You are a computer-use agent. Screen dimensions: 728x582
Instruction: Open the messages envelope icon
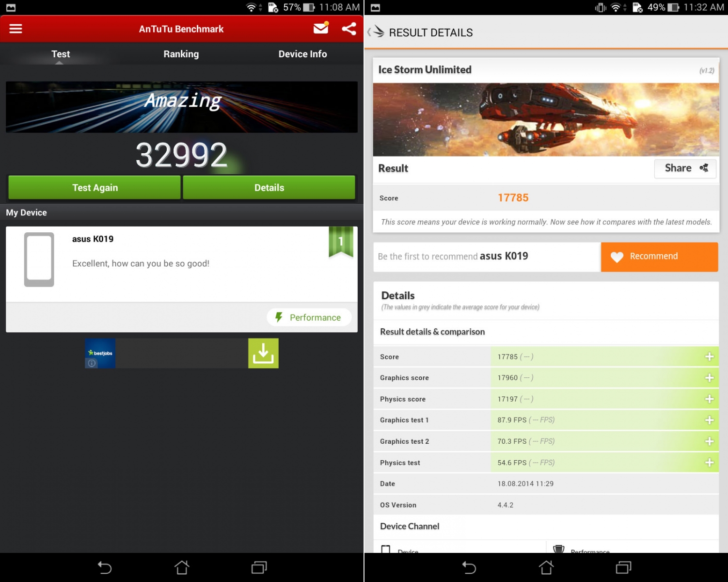321,29
